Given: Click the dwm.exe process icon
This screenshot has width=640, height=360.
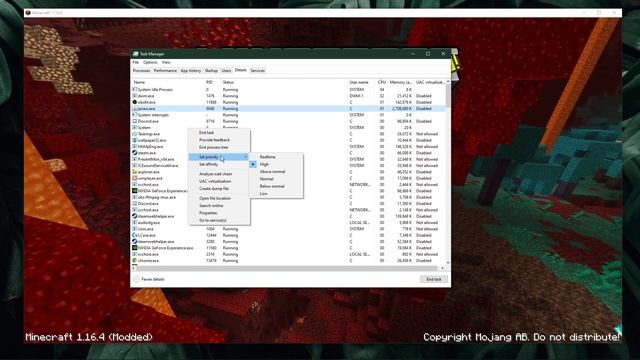Looking at the screenshot, I should pos(135,96).
